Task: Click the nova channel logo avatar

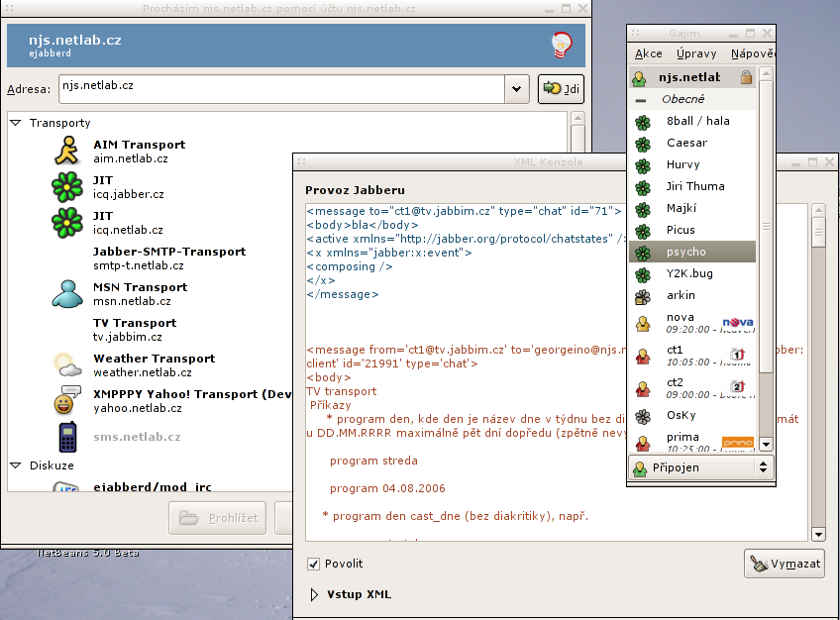Action: (738, 323)
